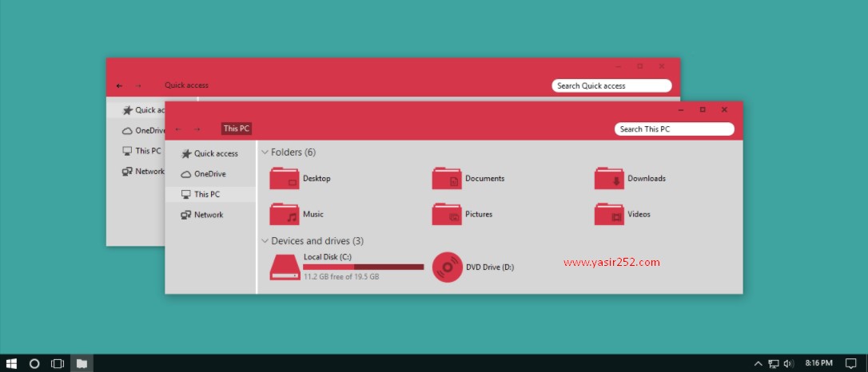Click the Local Disk (C:) usage bar
868x372 pixels.
[363, 267]
